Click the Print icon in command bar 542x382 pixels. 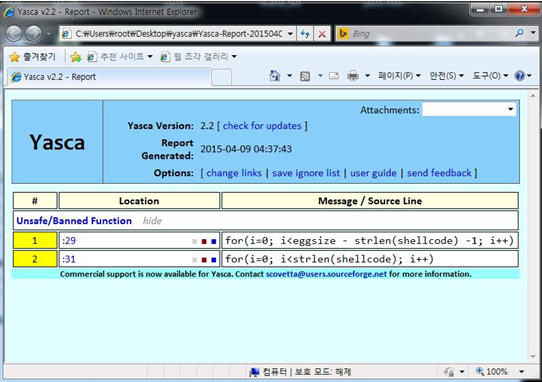pyautogui.click(x=353, y=76)
